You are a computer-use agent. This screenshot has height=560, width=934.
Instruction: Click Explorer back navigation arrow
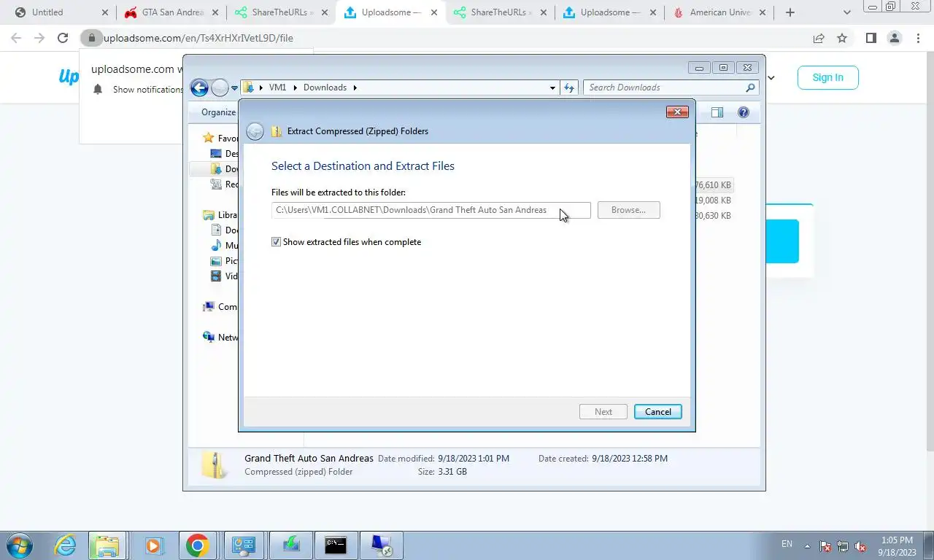point(199,87)
